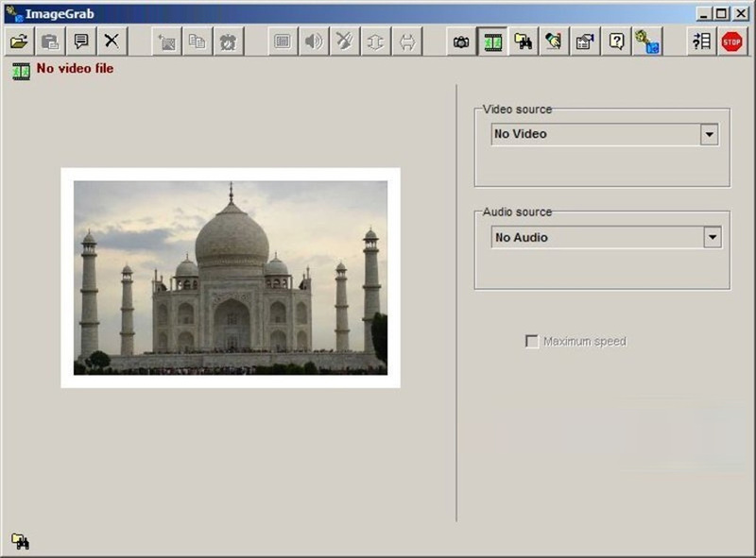The image size is (756, 558).
Task: Click the grayed-out copy image icon
Action: [198, 42]
